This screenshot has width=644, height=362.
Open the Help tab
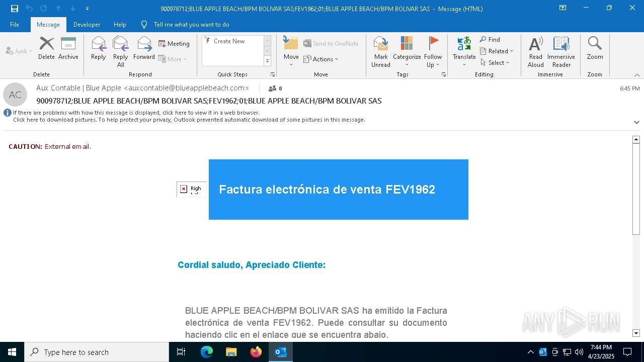pyautogui.click(x=120, y=25)
